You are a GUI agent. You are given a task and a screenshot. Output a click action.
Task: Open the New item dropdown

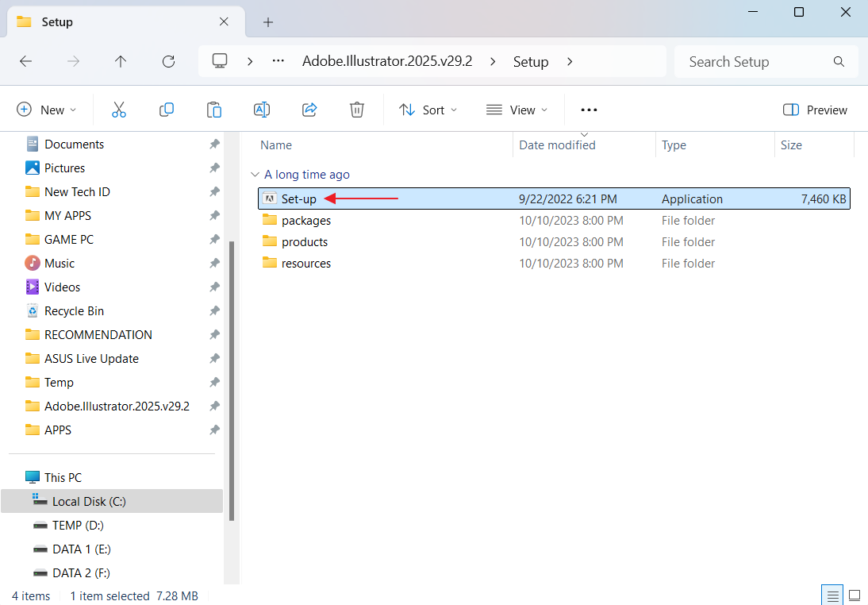point(48,110)
